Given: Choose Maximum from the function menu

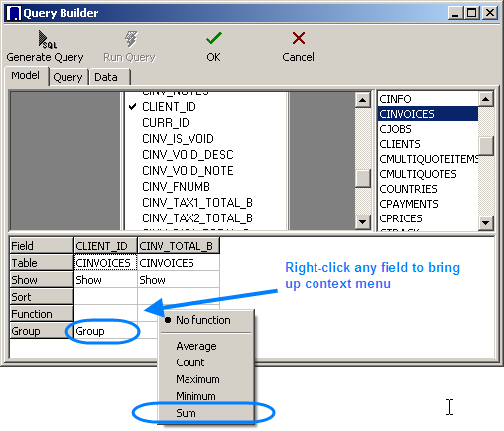Looking at the screenshot, I should (205, 379).
